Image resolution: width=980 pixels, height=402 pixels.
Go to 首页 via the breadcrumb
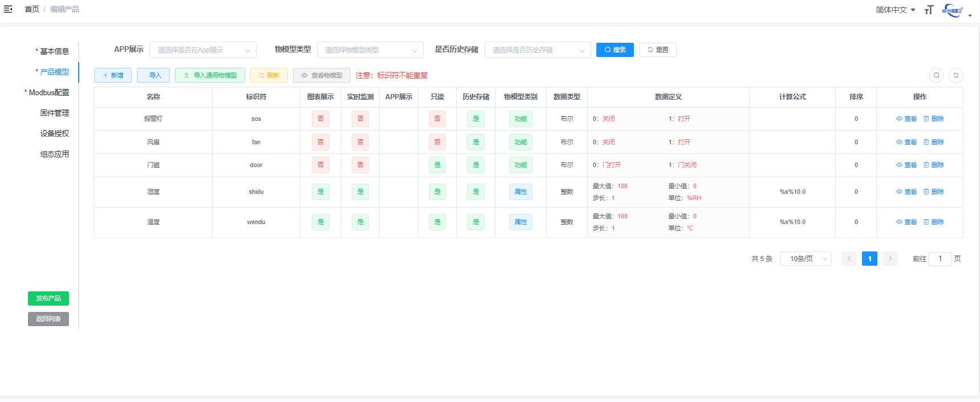tap(32, 9)
